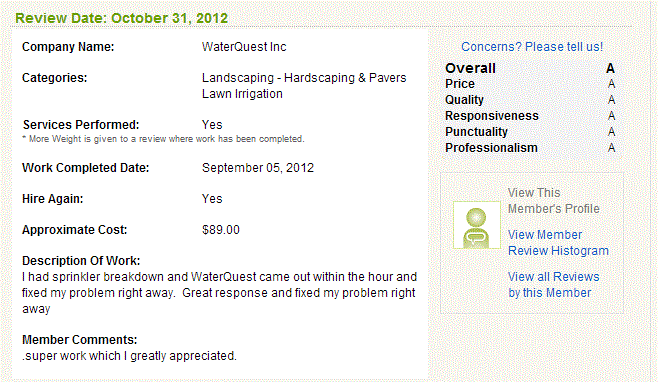
Task: Click the Punctuality rating label
Action: (x=476, y=132)
